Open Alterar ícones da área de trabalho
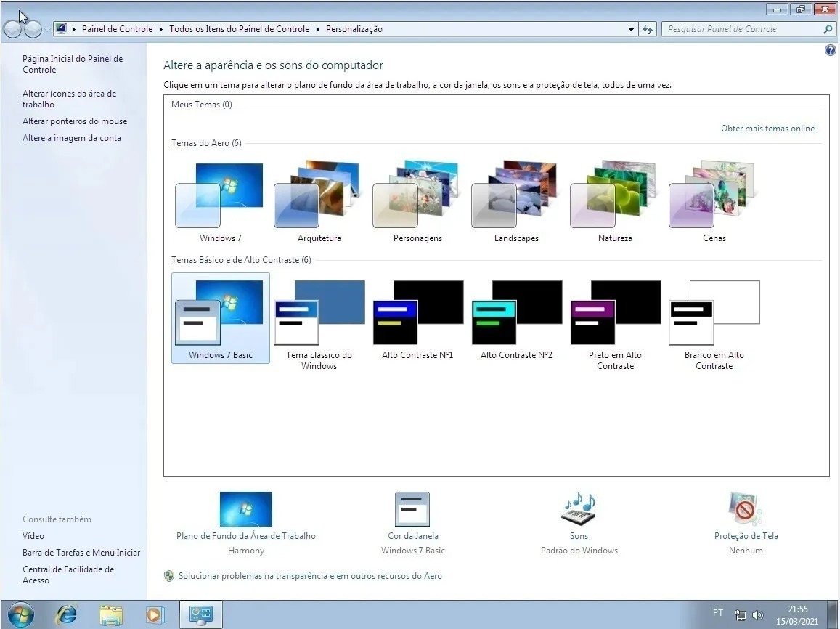Image resolution: width=840 pixels, height=629 pixels. (69, 99)
